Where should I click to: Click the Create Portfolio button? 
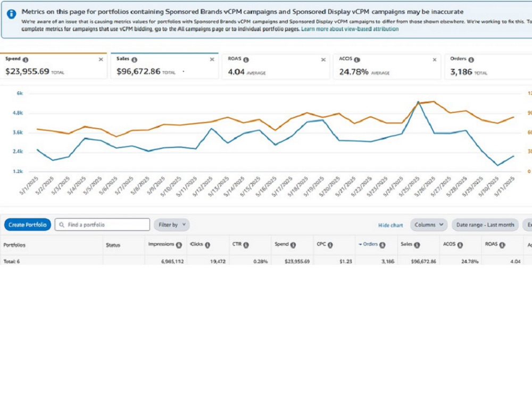pos(28,225)
